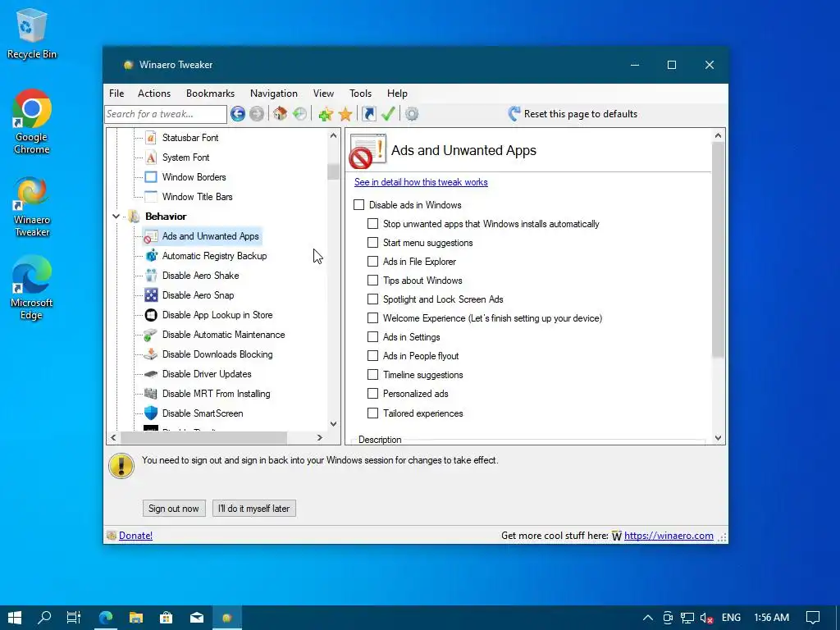Open the File menu
This screenshot has width=840, height=630.
point(116,94)
